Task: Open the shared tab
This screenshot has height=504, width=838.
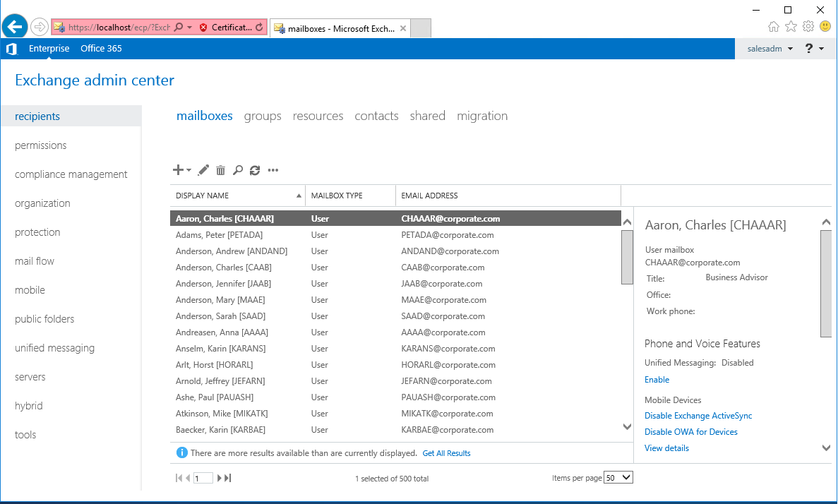Action: coord(428,116)
